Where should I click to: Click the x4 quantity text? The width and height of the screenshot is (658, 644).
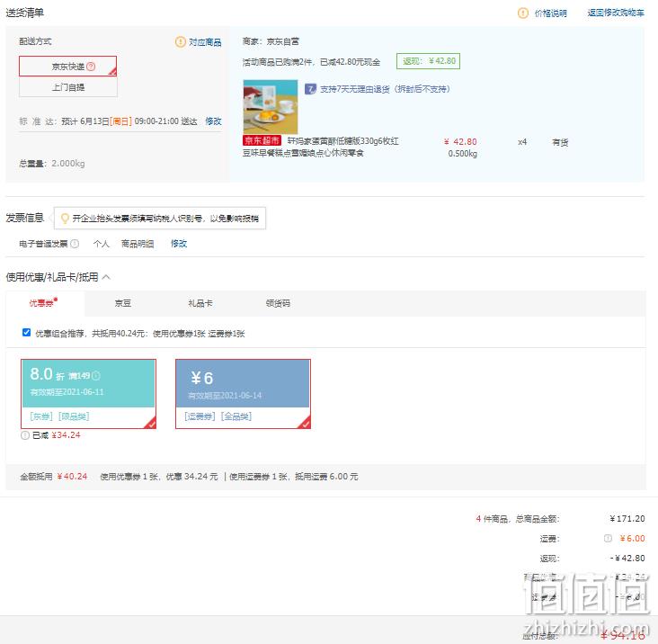click(x=522, y=142)
